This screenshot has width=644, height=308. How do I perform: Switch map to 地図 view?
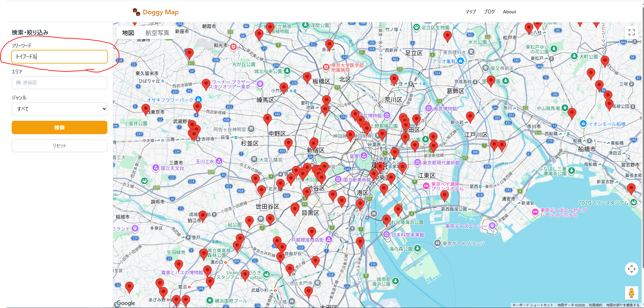128,33
